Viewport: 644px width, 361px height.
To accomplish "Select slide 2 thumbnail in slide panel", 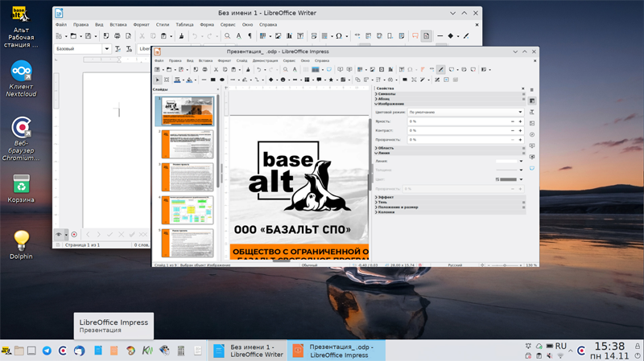I will 187,144.
